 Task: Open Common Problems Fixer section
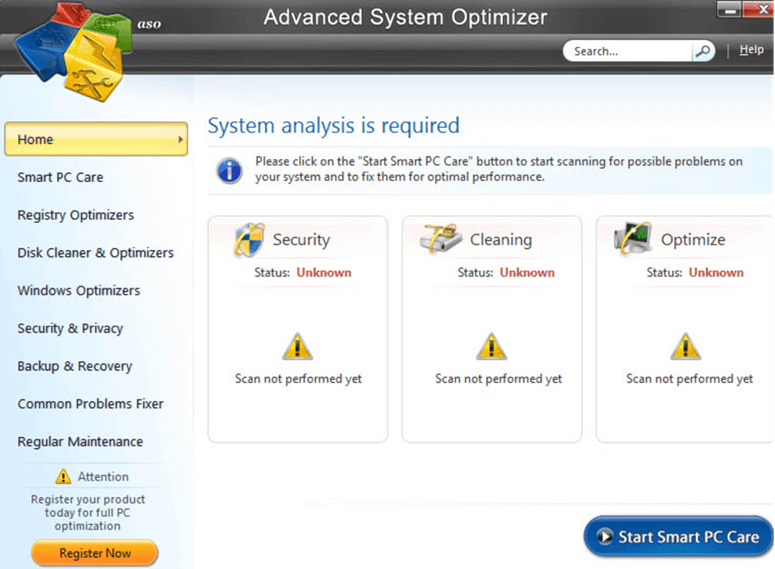(x=90, y=404)
